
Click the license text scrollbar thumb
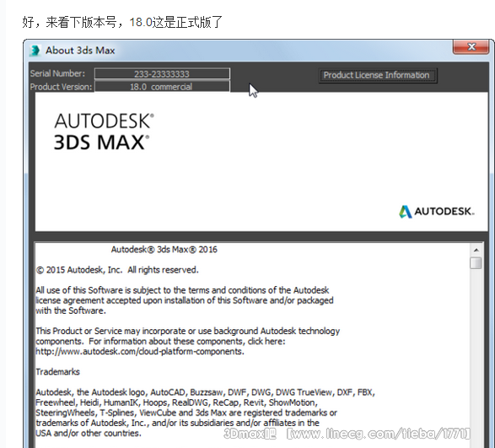pyautogui.click(x=476, y=263)
